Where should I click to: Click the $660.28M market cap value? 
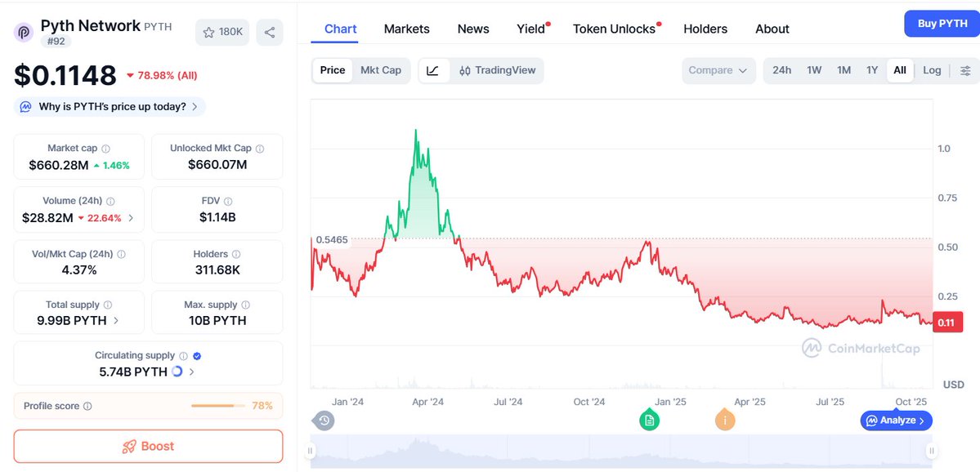(59, 166)
